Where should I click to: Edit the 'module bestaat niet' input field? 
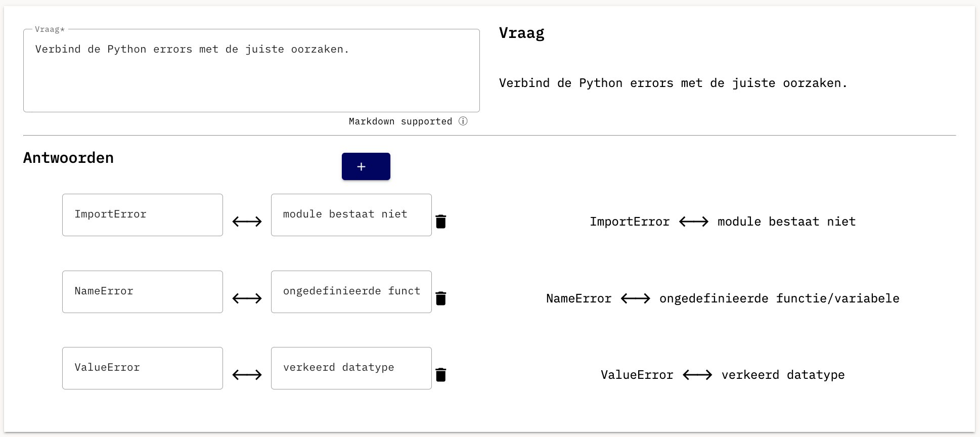click(351, 215)
